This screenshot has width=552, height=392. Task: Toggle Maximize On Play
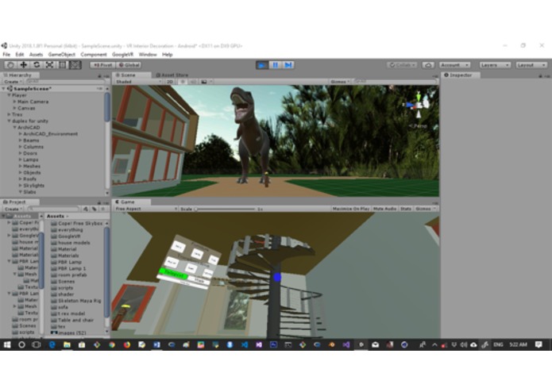350,209
